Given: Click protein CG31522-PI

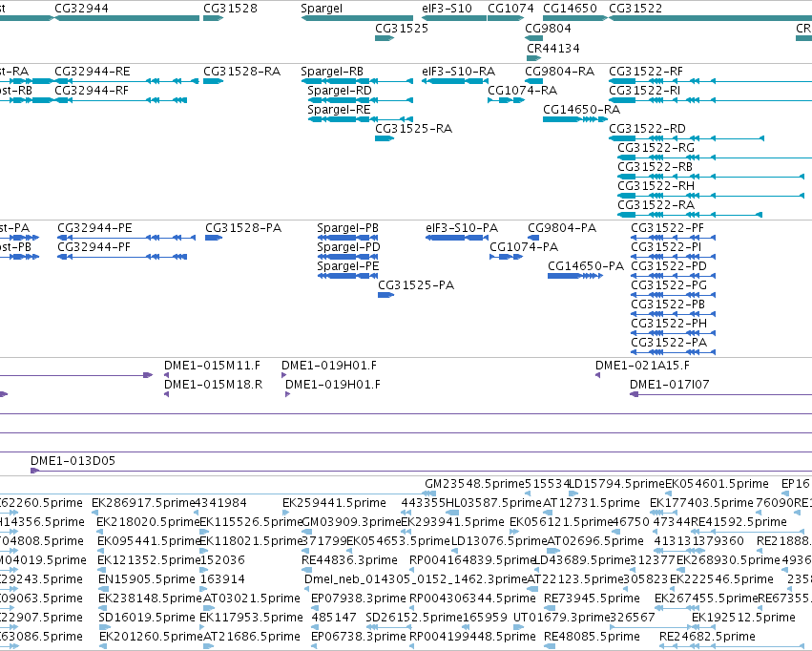Looking at the screenshot, I should coord(666,247).
